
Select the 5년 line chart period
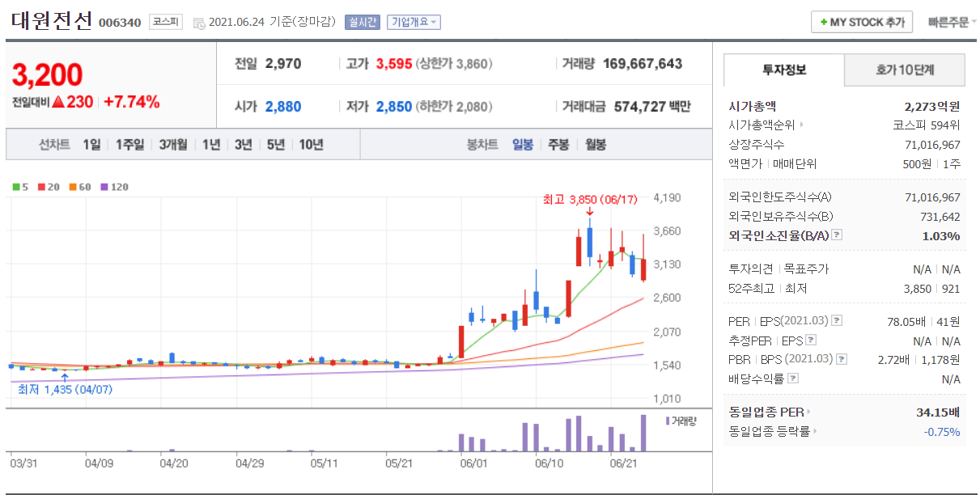pos(276,145)
